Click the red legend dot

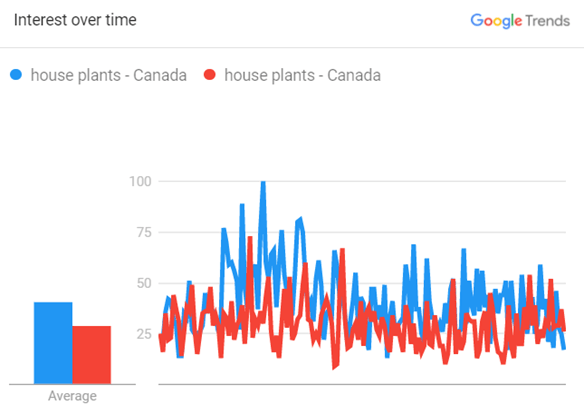210,75
